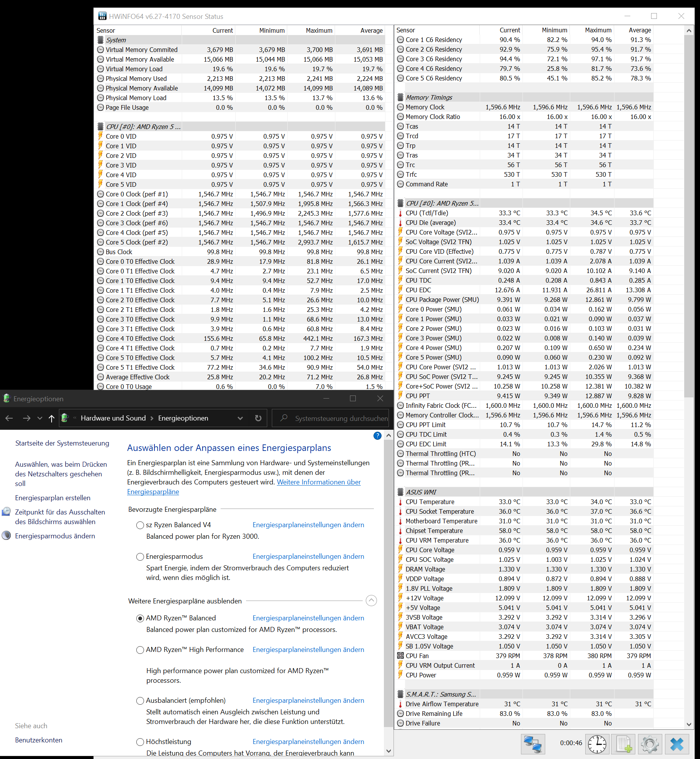Open the address bar history dropdown chevron
Viewport: 700px width, 759px height.
click(240, 418)
